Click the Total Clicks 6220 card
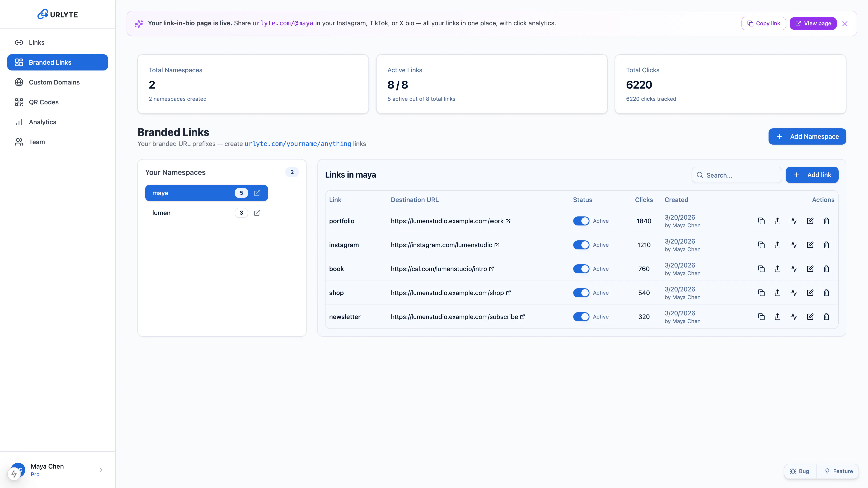868x488 pixels. click(730, 84)
